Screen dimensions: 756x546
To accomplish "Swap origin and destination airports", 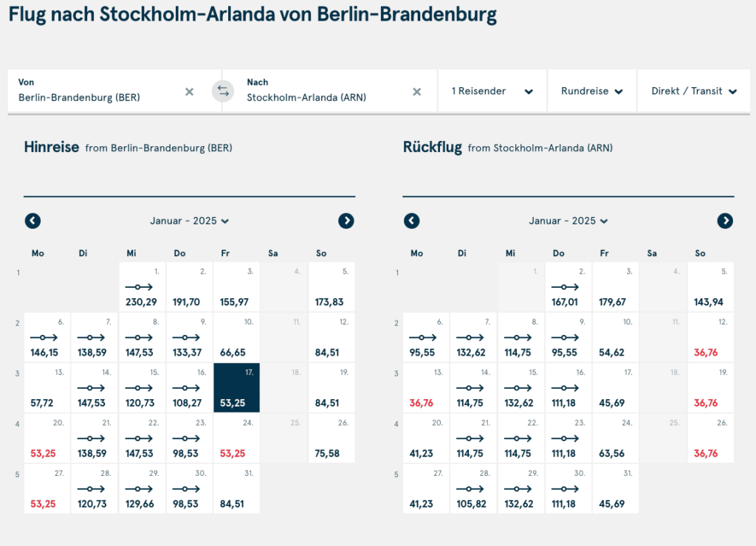I will click(x=223, y=91).
